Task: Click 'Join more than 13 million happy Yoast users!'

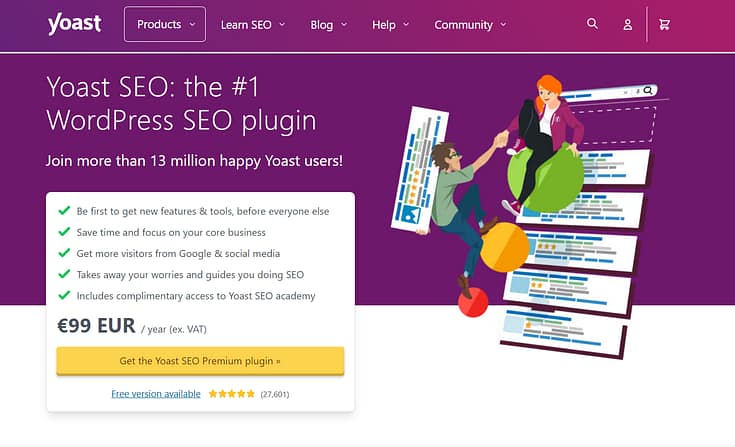Action: [195, 161]
